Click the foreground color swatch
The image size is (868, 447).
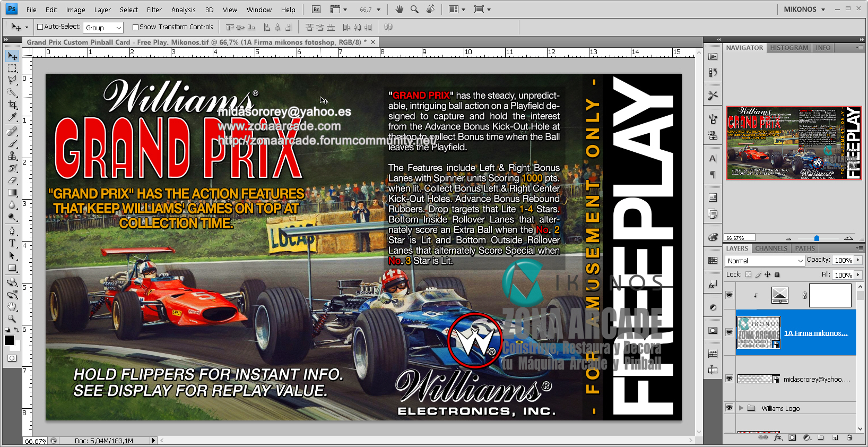[10, 340]
